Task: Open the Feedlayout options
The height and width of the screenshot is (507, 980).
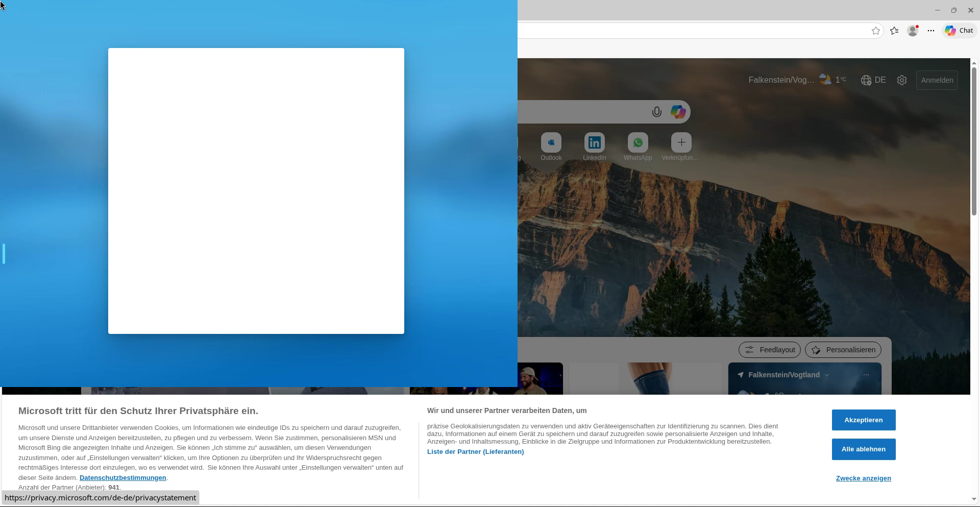Action: [769, 350]
